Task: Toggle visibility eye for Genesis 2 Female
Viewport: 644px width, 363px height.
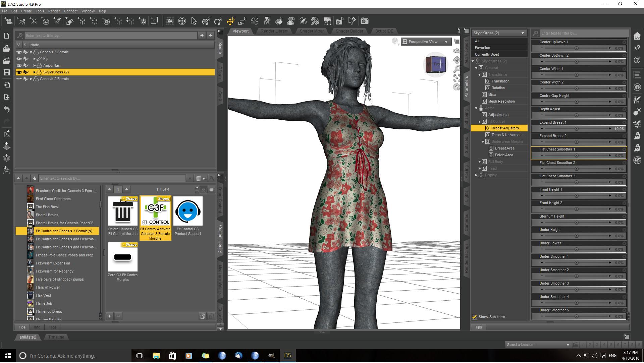Action: coord(19,79)
